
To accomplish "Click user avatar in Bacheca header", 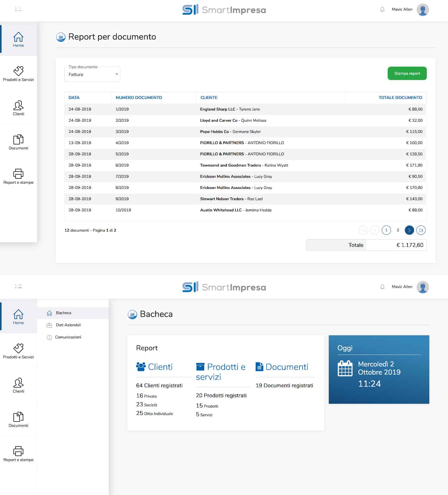I will pyautogui.click(x=422, y=287).
